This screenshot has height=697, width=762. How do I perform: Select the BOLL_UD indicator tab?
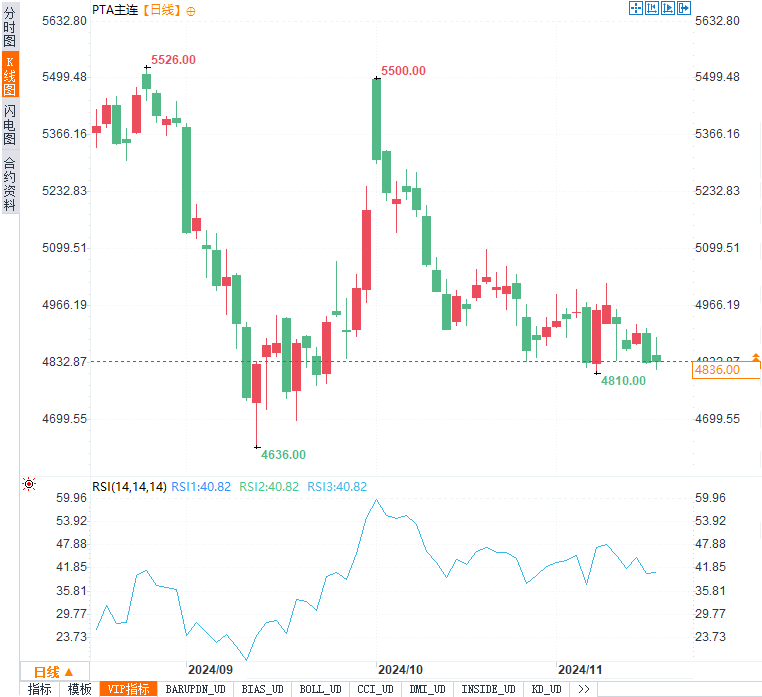point(319,689)
